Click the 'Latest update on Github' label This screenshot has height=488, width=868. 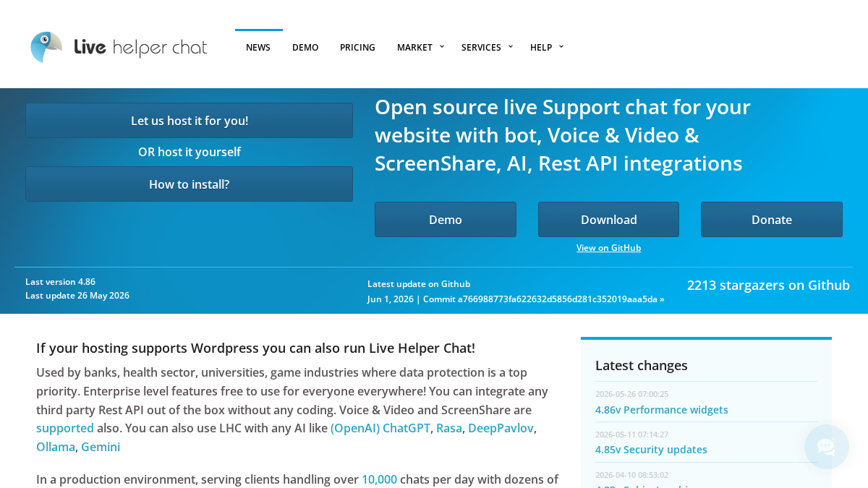(x=419, y=284)
